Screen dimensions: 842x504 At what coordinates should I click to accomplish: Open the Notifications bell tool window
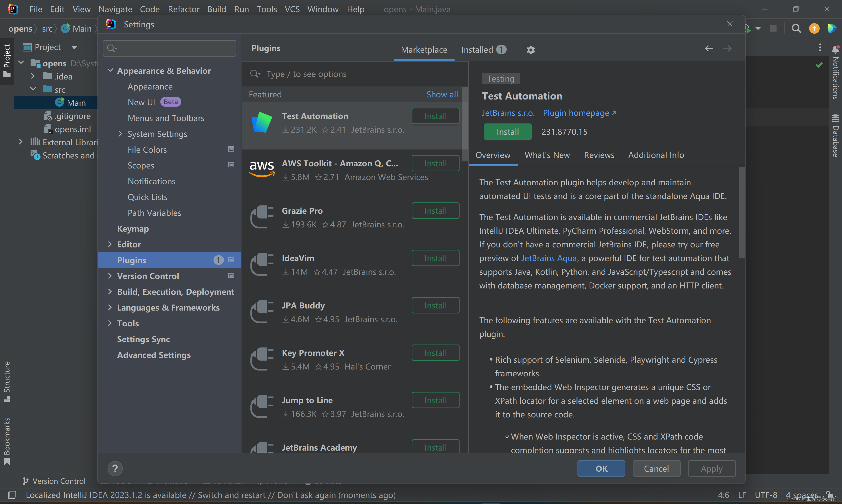[835, 72]
